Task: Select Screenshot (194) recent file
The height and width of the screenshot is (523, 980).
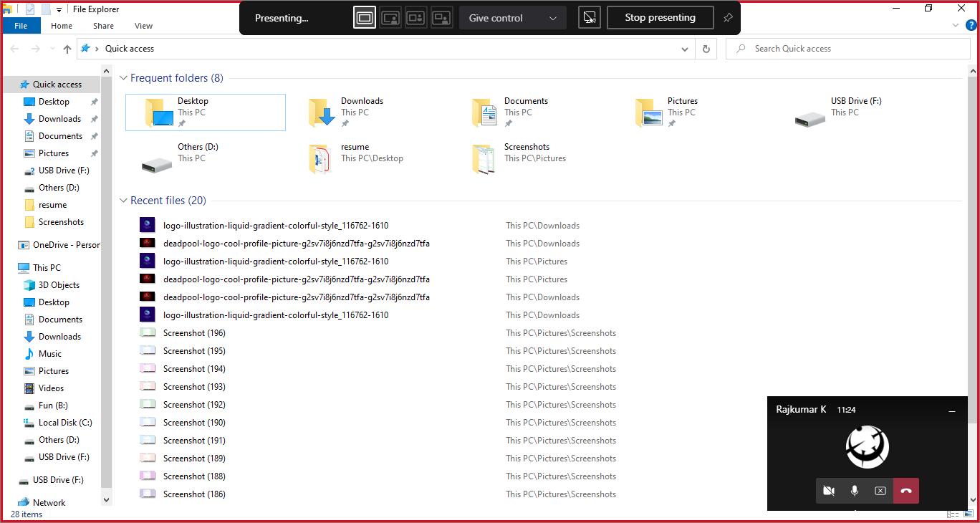Action: [x=194, y=369]
